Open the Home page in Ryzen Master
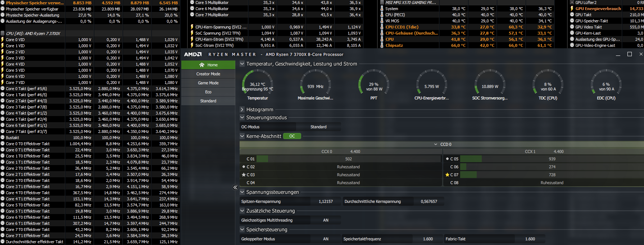Viewport: 644px width, 245px height. point(208,65)
